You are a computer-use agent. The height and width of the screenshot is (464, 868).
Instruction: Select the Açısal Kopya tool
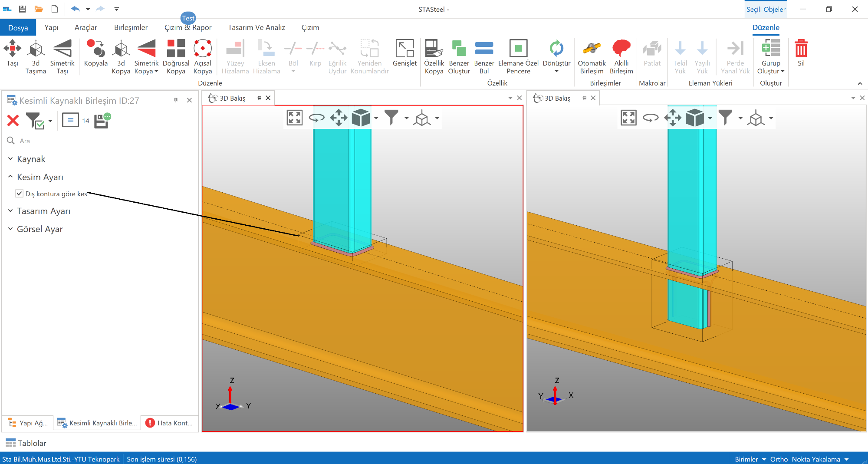(202, 49)
